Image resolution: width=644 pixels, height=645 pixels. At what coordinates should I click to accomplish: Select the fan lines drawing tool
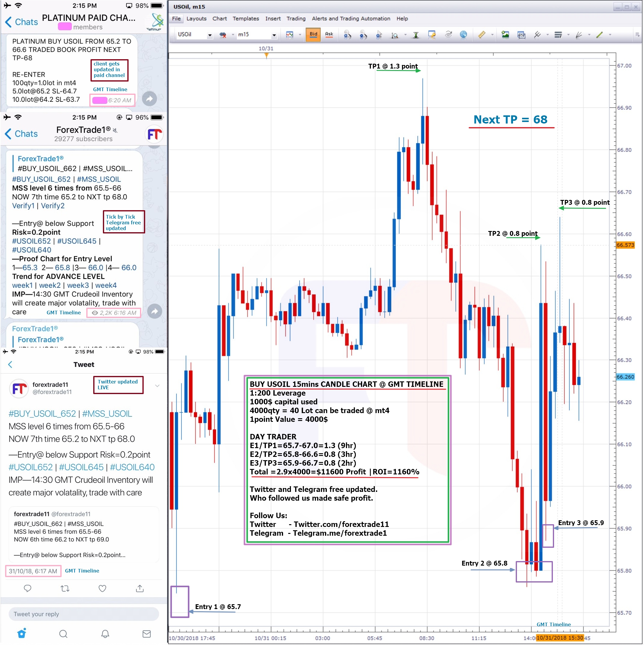click(x=579, y=34)
